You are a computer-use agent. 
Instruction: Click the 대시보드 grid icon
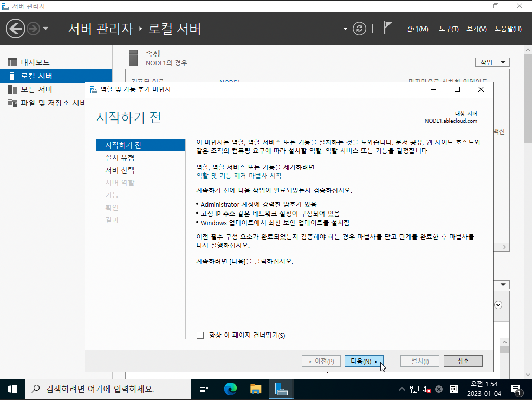point(12,62)
